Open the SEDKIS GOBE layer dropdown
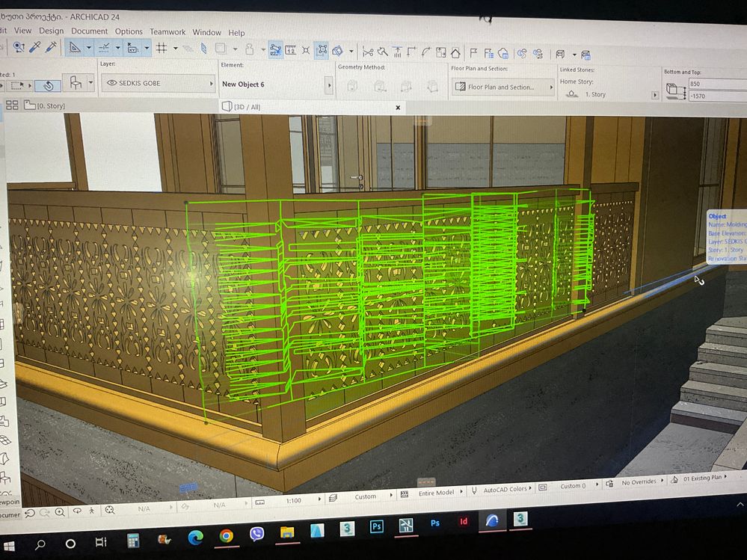The image size is (747, 560). coord(212,84)
